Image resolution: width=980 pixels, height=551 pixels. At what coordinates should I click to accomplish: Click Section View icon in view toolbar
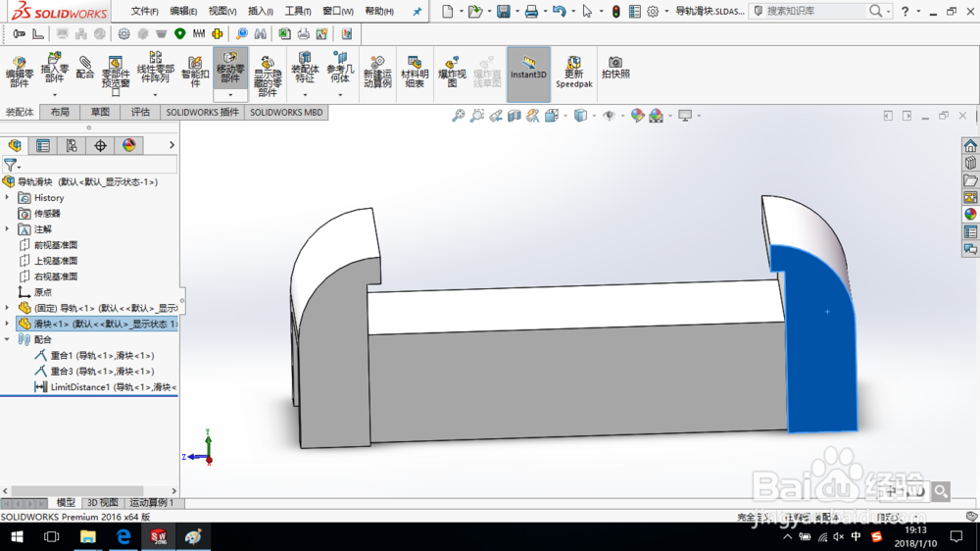click(514, 116)
